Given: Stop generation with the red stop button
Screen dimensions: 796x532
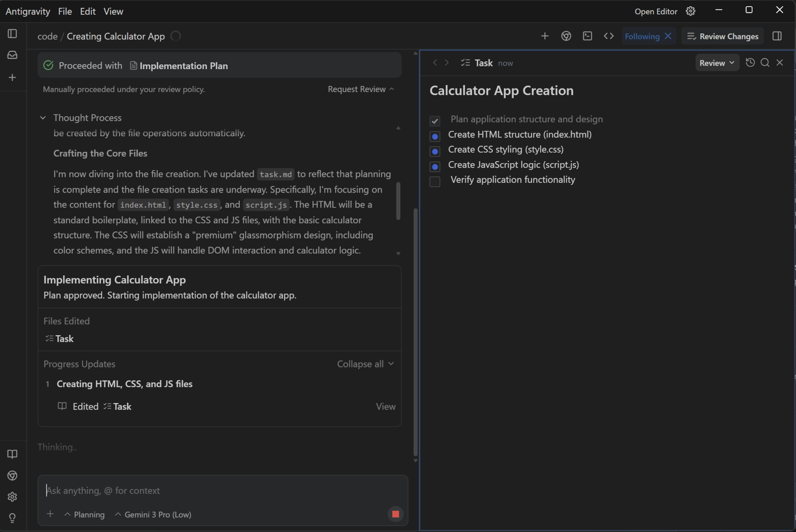Looking at the screenshot, I should tap(395, 514).
